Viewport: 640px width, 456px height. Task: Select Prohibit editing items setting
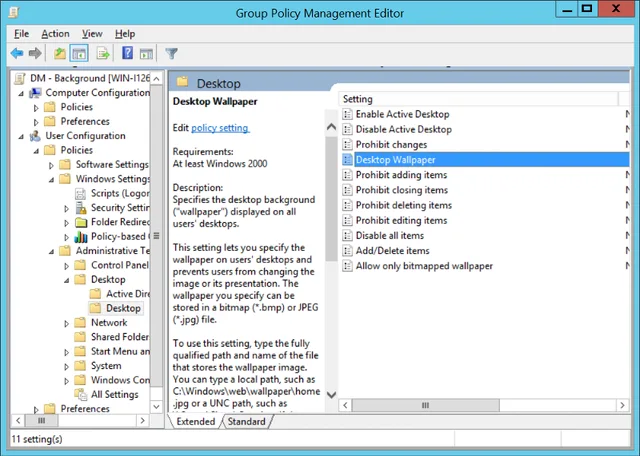click(401, 220)
